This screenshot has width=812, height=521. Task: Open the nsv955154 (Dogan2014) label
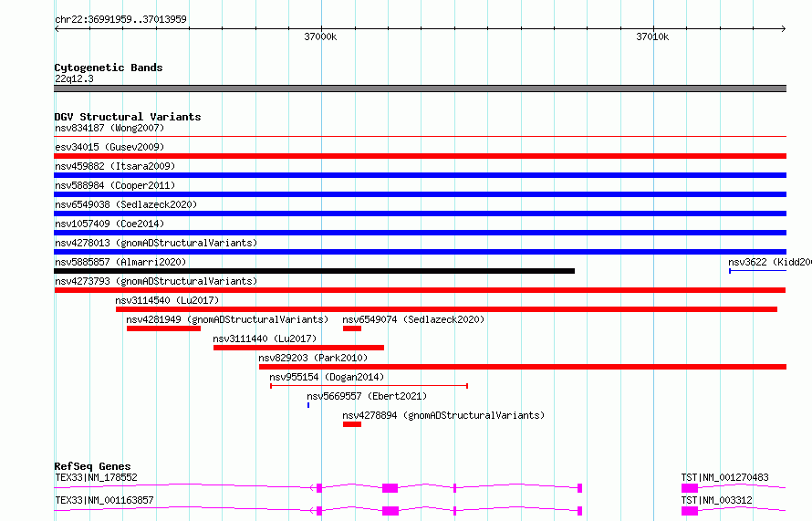click(327, 377)
